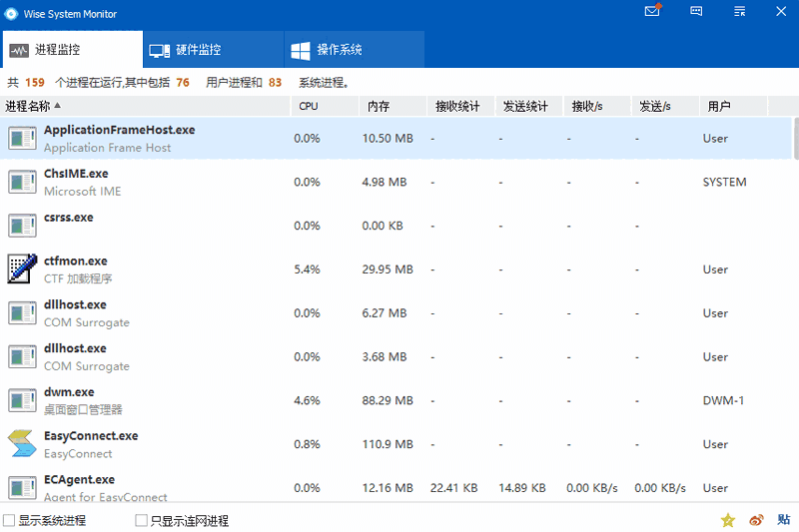The height and width of the screenshot is (532, 799).
Task: Sort by 接收统计 column header
Action: click(x=457, y=106)
